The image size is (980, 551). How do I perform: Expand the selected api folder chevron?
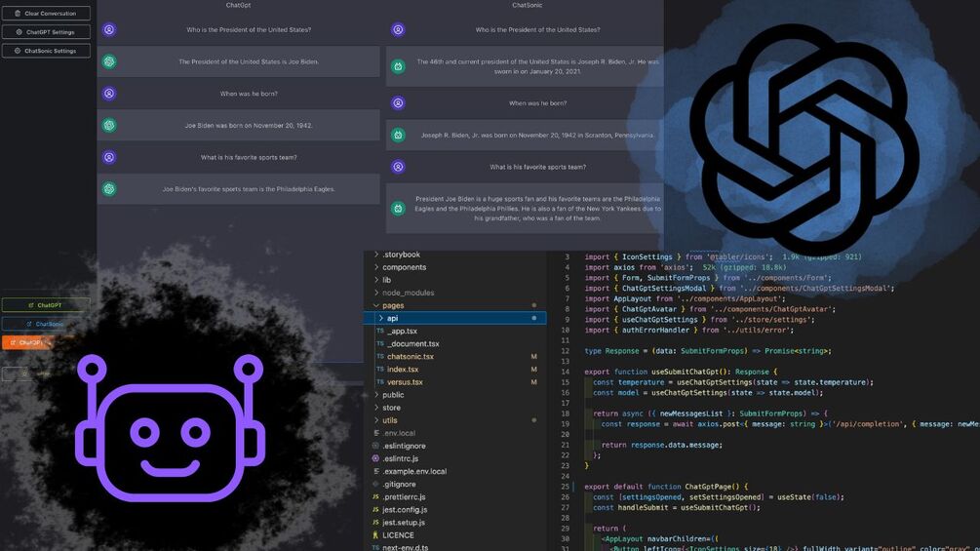pos(381,318)
